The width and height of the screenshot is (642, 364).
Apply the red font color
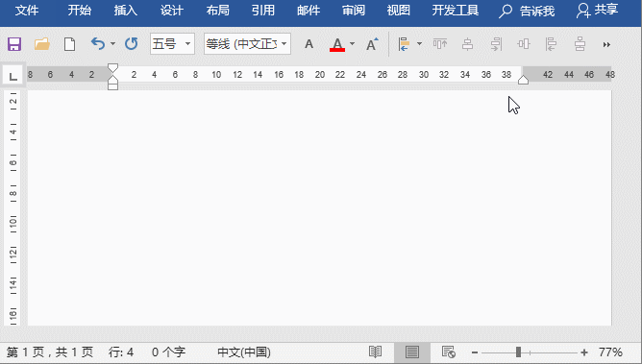(337, 44)
